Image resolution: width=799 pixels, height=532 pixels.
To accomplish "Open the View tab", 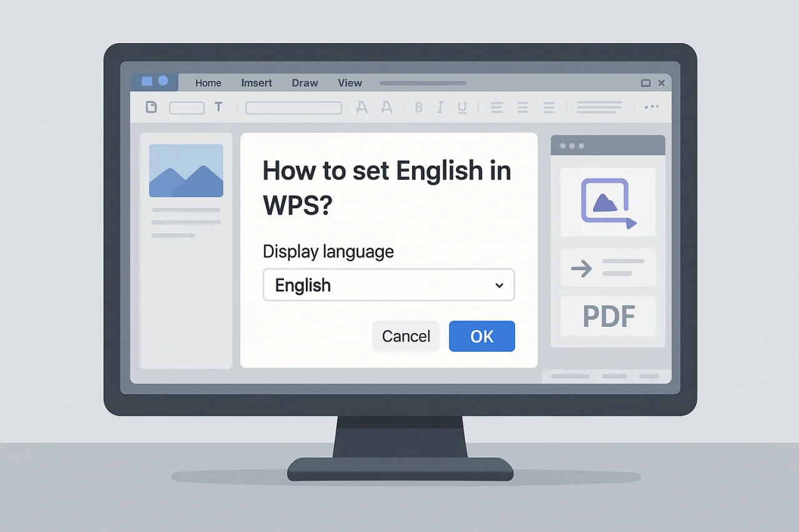I will pos(350,83).
